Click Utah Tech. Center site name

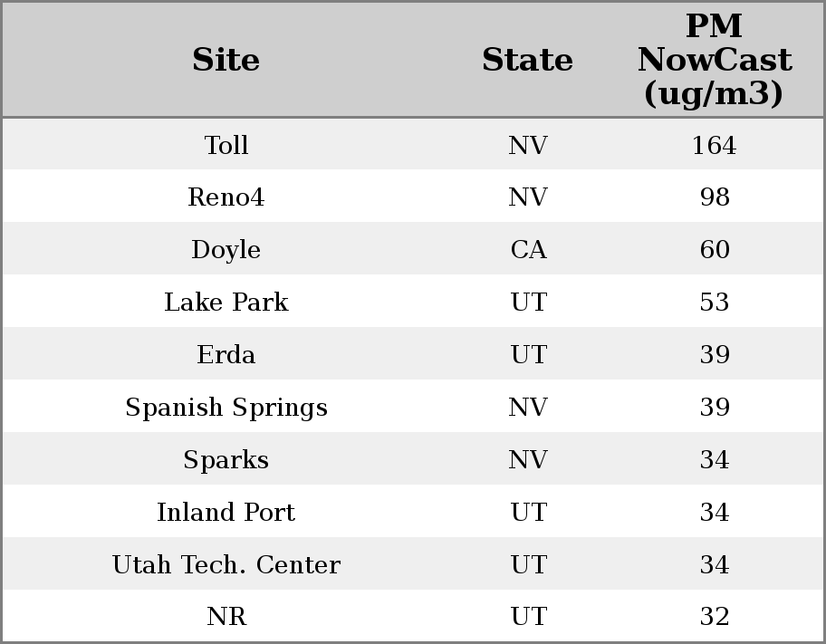click(x=226, y=565)
